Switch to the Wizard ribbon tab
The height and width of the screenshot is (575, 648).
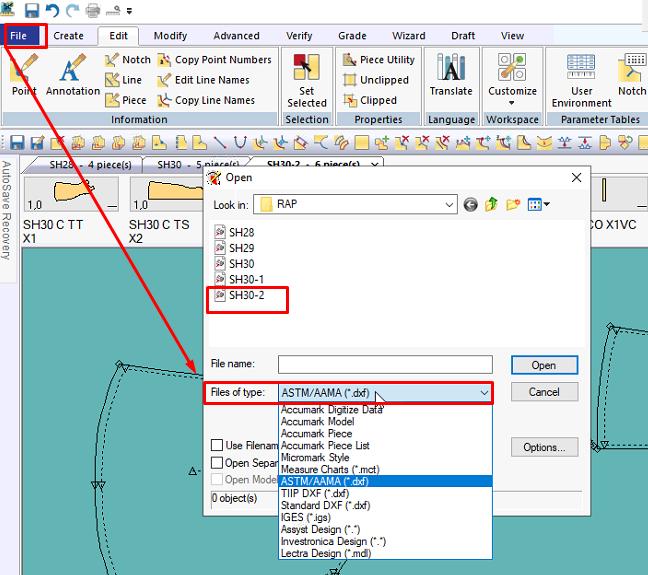[x=409, y=36]
